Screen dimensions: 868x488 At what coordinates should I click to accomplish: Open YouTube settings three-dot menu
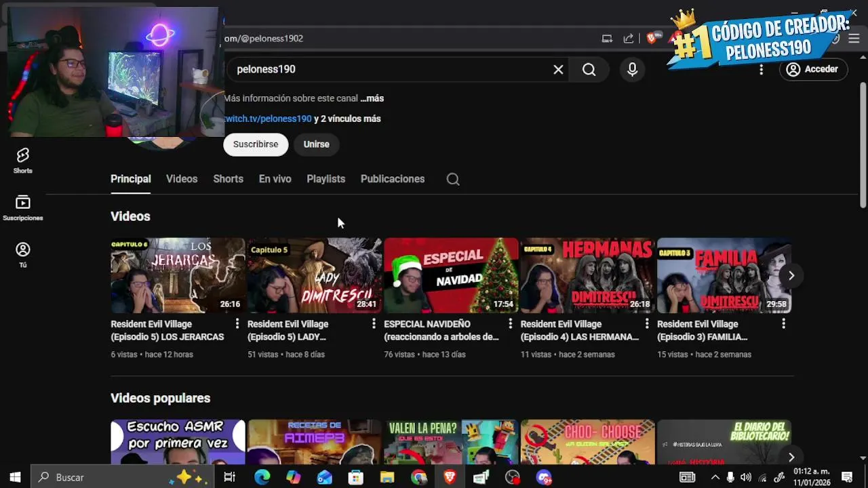point(761,69)
